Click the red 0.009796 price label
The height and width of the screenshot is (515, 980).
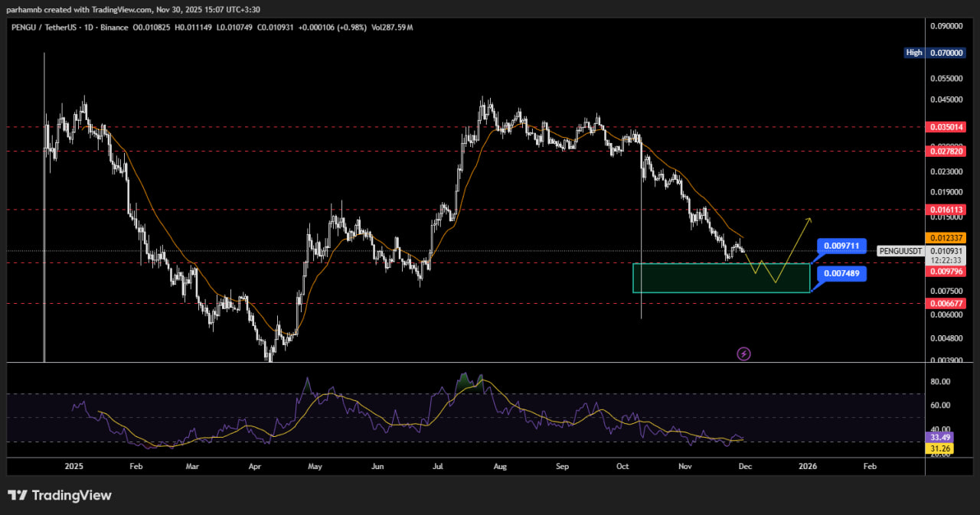[x=945, y=271]
